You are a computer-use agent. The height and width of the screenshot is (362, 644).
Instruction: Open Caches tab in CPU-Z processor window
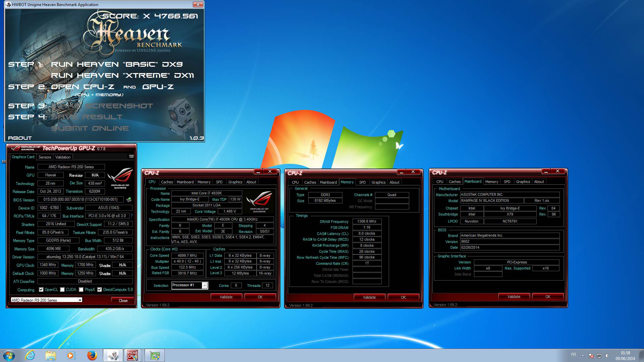click(x=167, y=182)
